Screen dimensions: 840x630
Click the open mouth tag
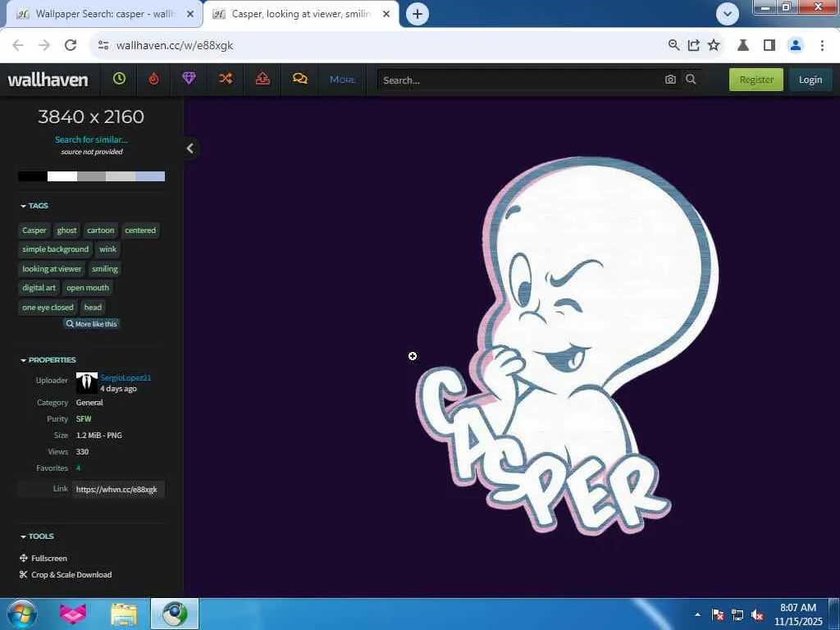[x=88, y=288]
